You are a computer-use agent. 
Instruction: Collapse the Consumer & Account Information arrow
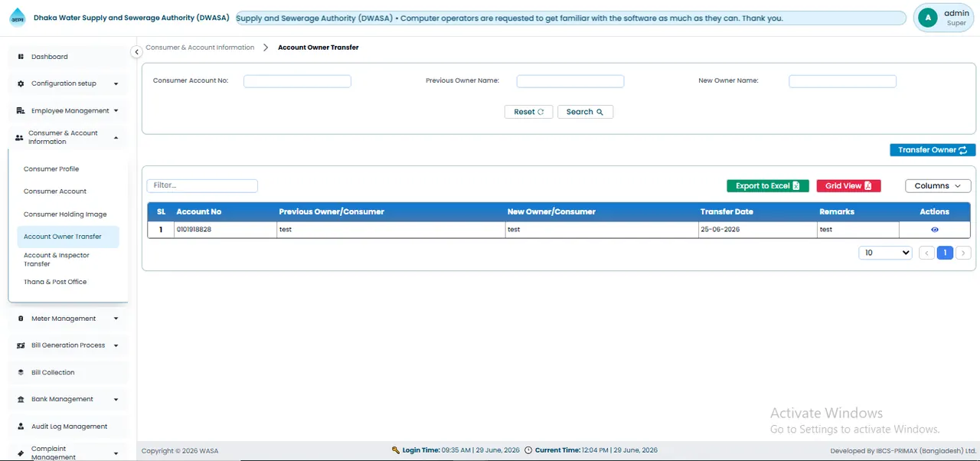(116, 138)
